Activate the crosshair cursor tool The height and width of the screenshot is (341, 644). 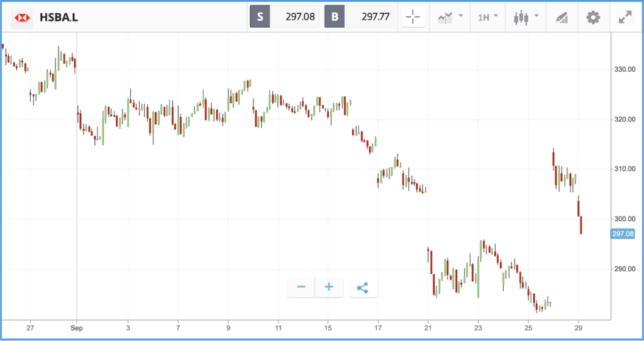coord(413,17)
